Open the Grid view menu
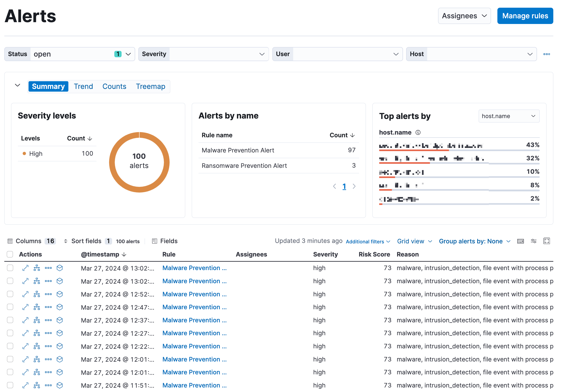The height and width of the screenshot is (392, 561). click(x=415, y=241)
